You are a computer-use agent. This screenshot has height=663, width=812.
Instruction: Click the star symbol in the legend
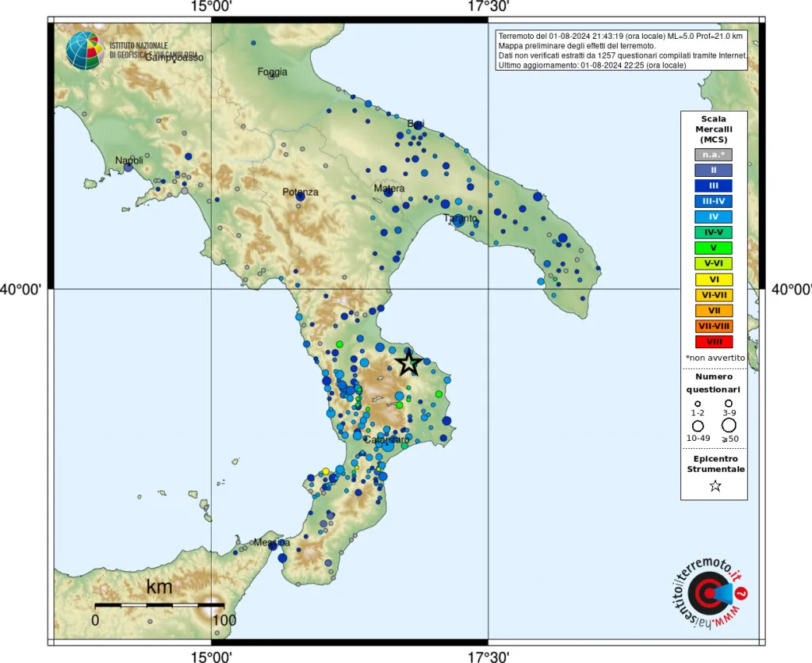(714, 486)
